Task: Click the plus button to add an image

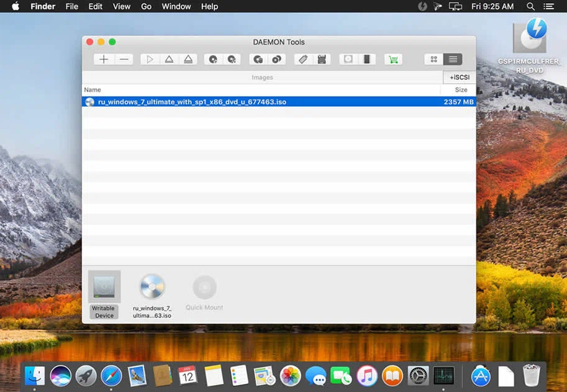Action: [104, 59]
